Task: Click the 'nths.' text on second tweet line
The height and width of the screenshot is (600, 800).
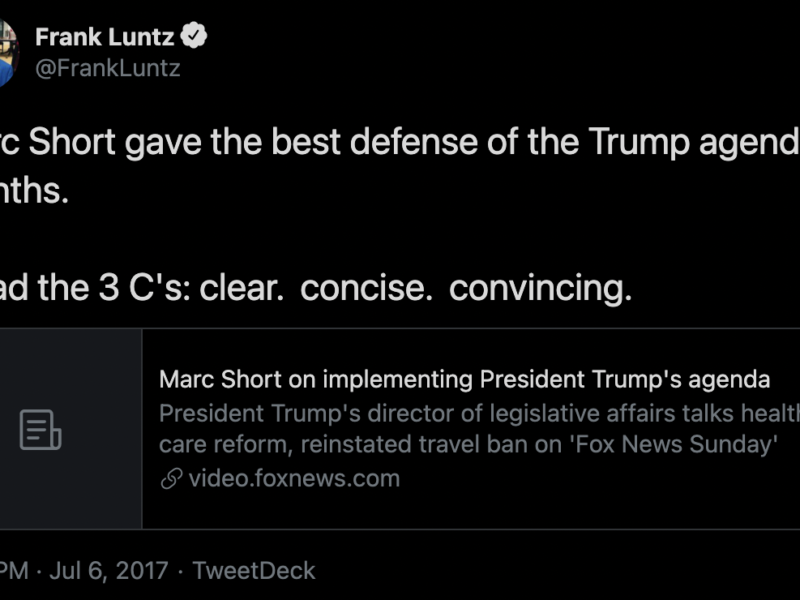Action: click(x=35, y=191)
